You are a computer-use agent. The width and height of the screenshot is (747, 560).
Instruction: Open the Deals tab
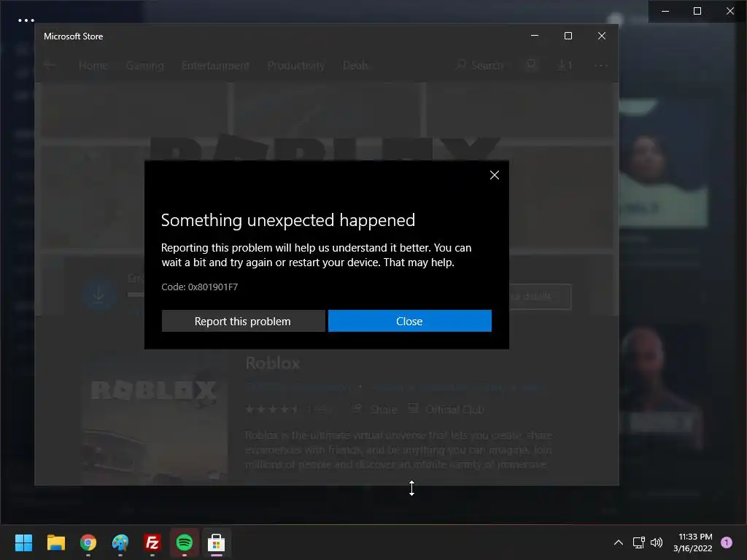coord(355,65)
